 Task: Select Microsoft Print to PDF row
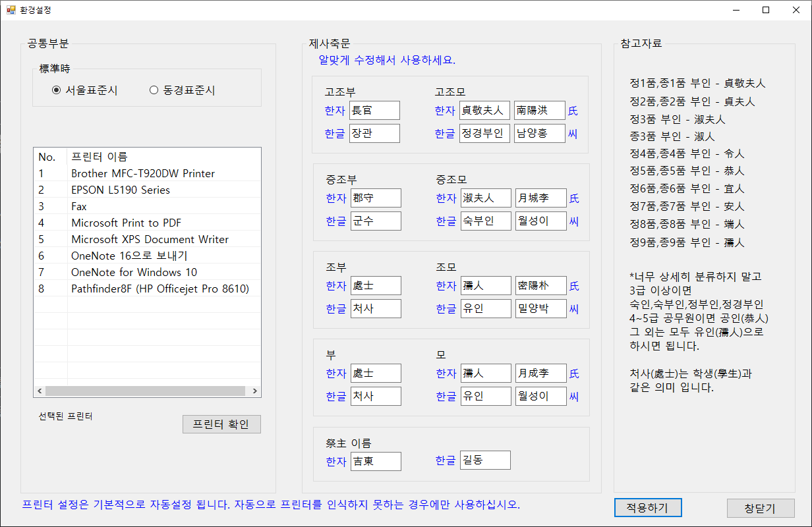click(147, 223)
